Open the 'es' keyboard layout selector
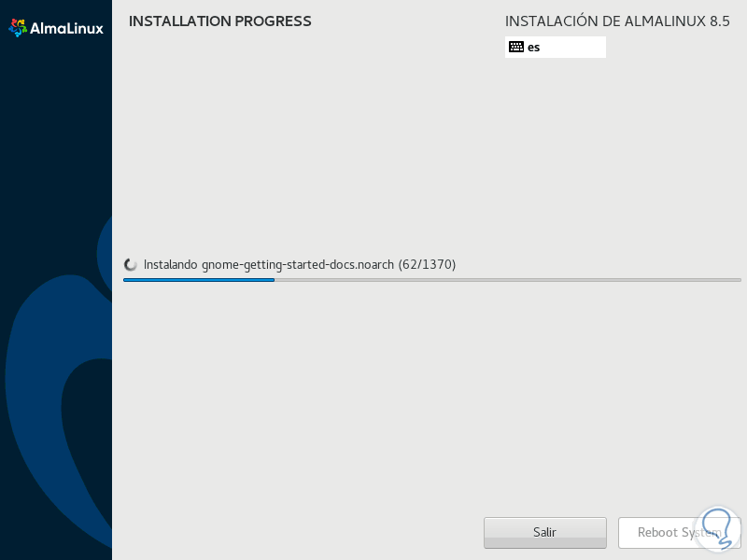 tap(555, 48)
